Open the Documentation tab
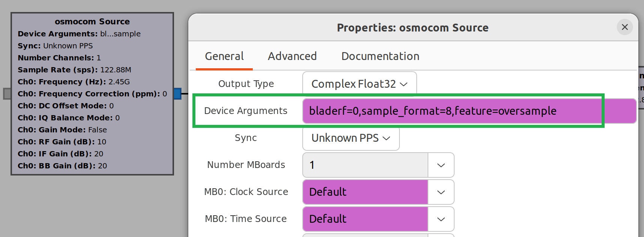 click(x=380, y=56)
